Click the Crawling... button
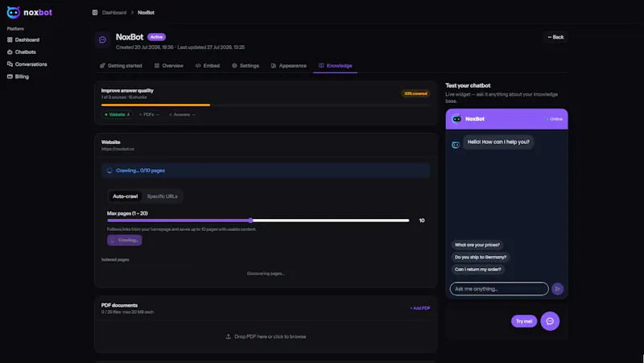 (125, 240)
